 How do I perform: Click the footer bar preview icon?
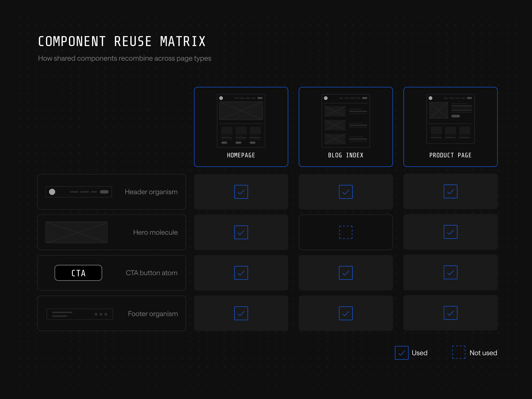point(80,314)
